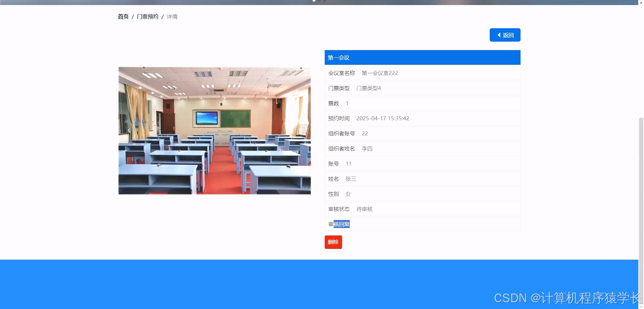Select the 预约时间 row with the timestamp
Image resolution: width=644 pixels, height=309 pixels.
point(422,118)
